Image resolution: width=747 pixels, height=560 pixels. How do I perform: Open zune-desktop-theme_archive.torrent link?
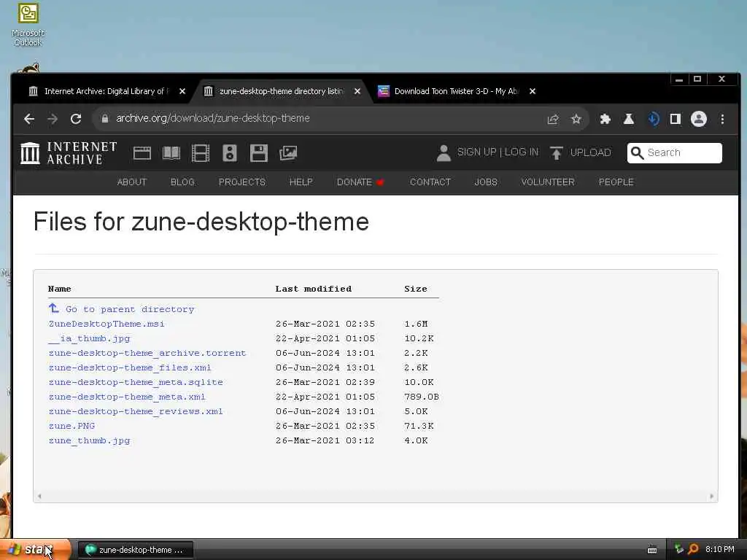tap(147, 354)
